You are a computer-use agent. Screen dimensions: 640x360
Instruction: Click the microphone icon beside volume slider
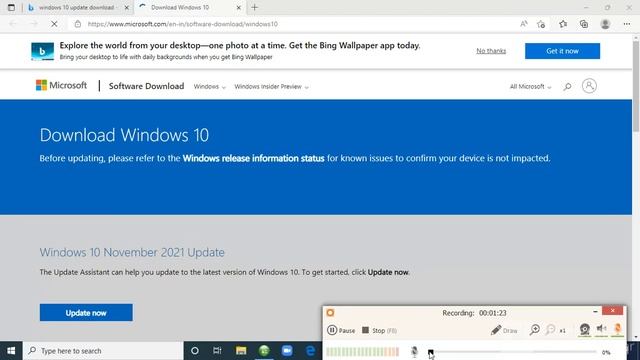414,351
